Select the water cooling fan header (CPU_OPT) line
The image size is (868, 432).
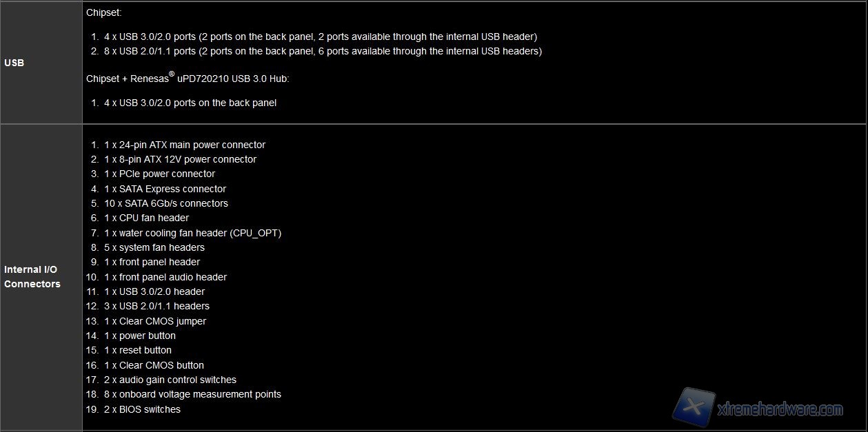[192, 233]
